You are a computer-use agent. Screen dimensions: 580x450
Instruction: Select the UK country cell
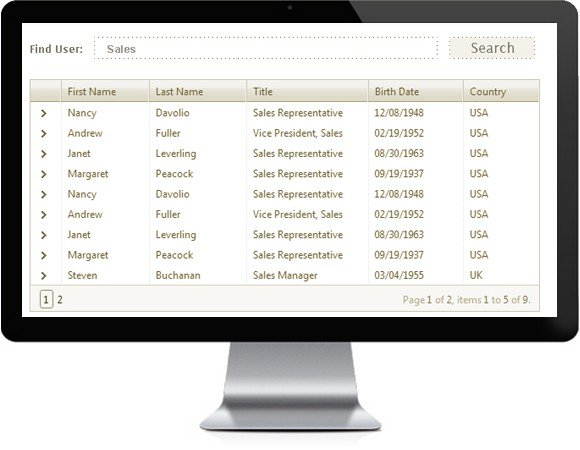[476, 275]
